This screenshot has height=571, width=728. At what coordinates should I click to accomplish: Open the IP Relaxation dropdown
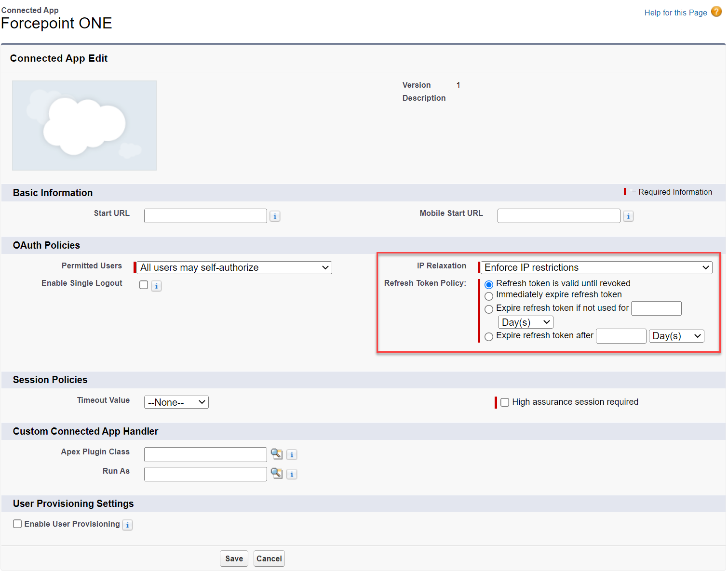pyautogui.click(x=596, y=267)
